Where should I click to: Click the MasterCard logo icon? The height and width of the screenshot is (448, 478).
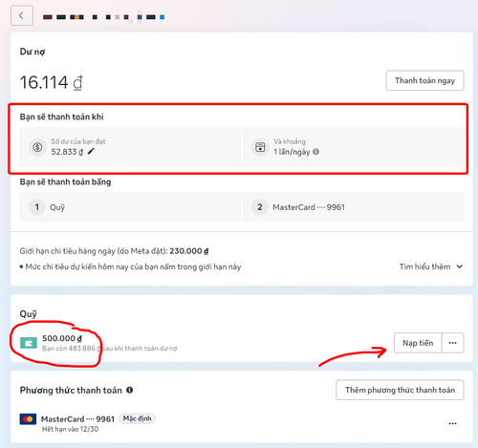pyautogui.click(x=28, y=419)
